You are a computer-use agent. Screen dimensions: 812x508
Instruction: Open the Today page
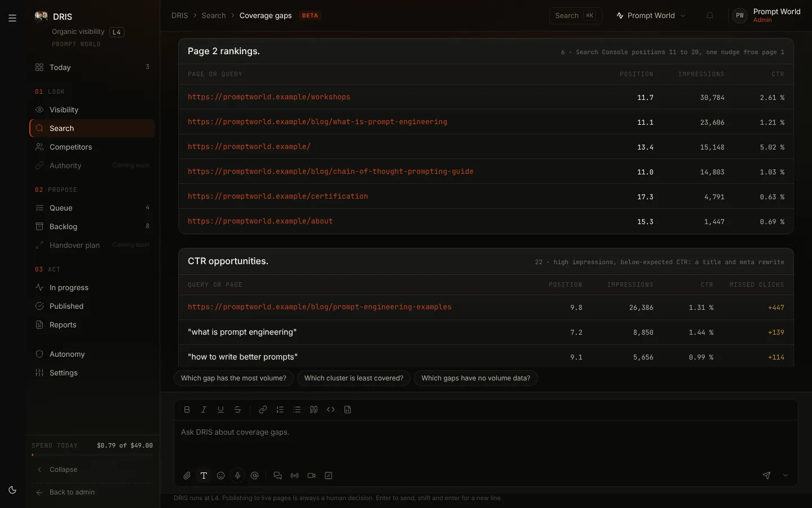(92, 68)
